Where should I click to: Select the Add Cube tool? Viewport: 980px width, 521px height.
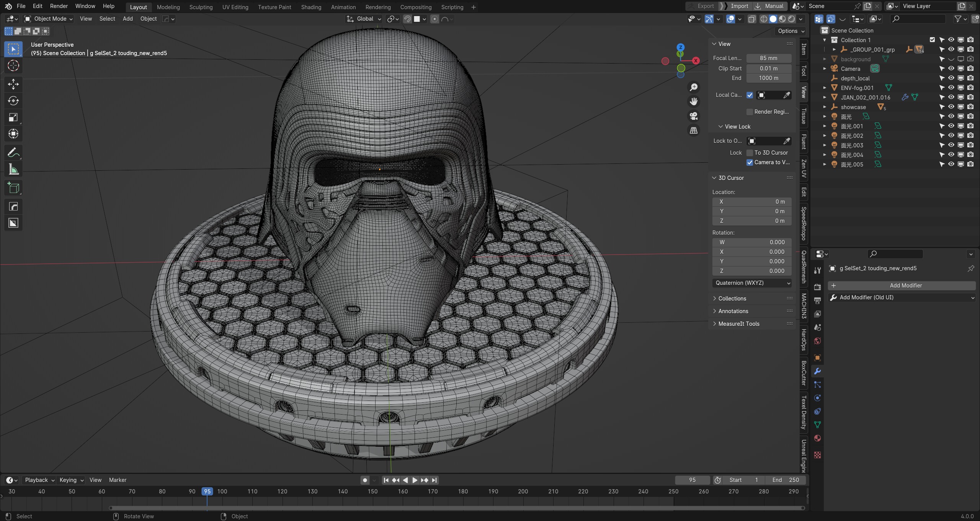point(13,188)
